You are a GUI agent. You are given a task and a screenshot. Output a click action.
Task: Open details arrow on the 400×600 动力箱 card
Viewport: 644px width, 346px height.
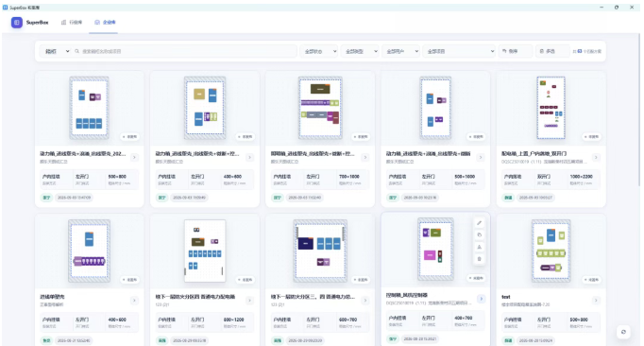(249, 157)
